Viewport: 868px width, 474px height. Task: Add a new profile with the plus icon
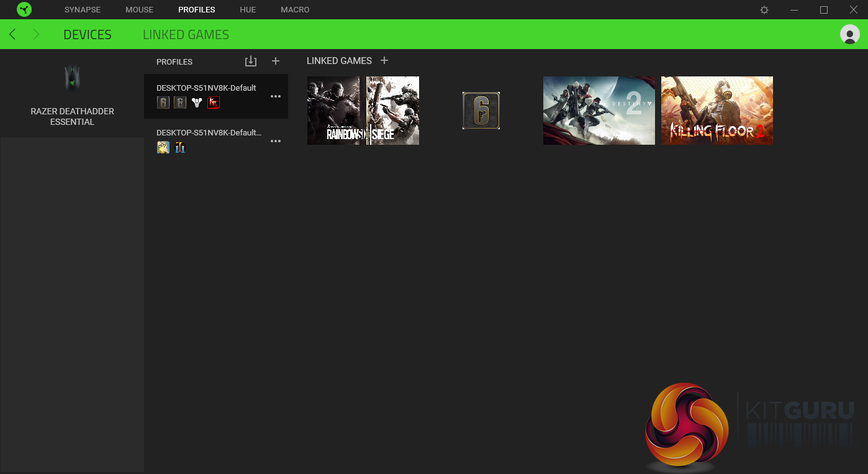pos(276,61)
